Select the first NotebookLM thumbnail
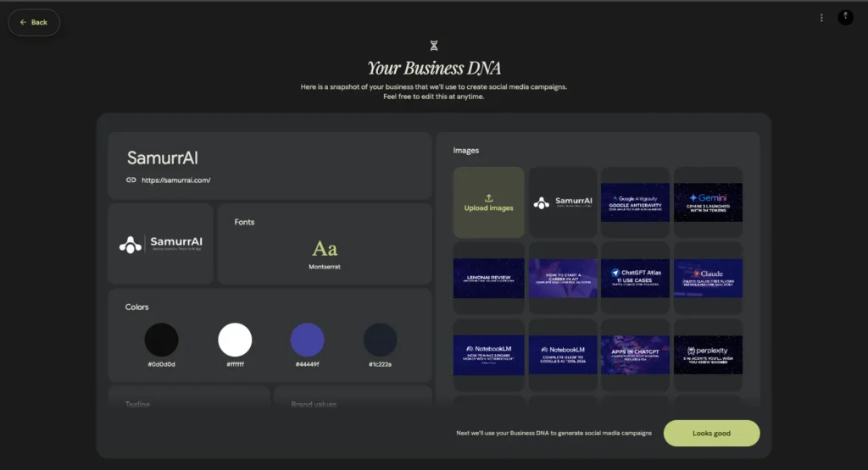Screen dimensions: 868x470 (489, 355)
